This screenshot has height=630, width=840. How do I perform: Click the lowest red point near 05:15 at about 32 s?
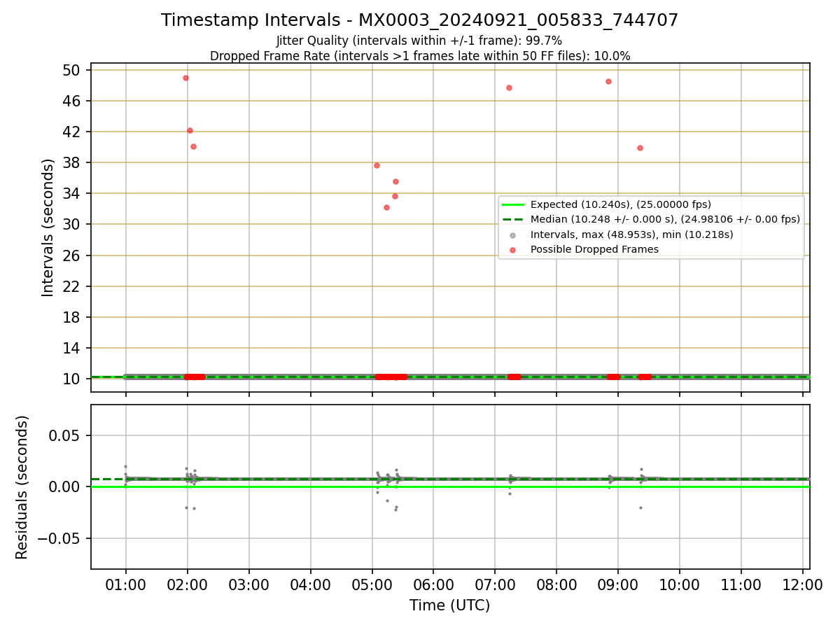click(x=386, y=207)
